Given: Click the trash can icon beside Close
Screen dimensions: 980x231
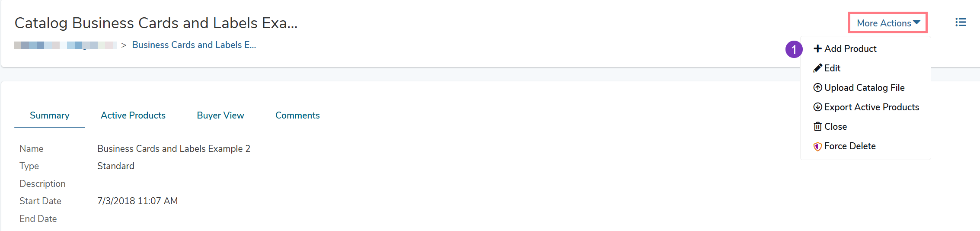Looking at the screenshot, I should pyautogui.click(x=817, y=127).
